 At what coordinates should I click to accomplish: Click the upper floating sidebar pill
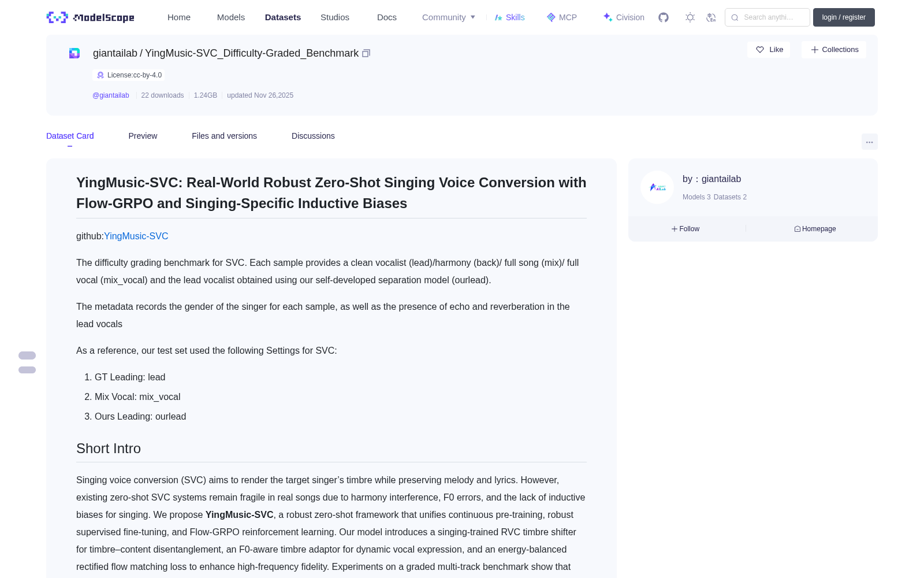[27, 355]
